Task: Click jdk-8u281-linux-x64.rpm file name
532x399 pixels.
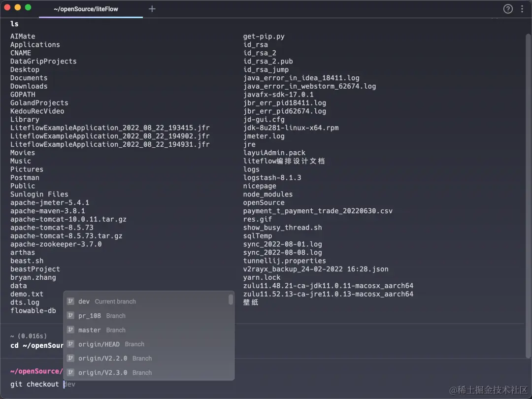Action: [x=291, y=128]
